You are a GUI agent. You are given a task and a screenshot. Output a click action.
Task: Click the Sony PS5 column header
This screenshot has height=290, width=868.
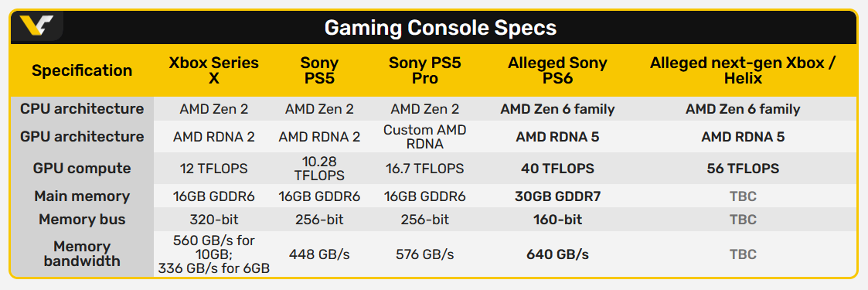[319, 71]
